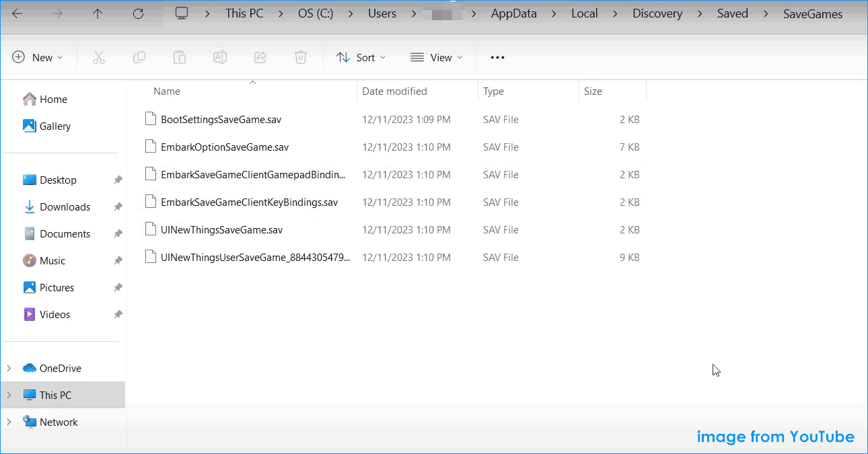The image size is (868, 454).
Task: Click the Share icon in toolbar
Action: (260, 58)
